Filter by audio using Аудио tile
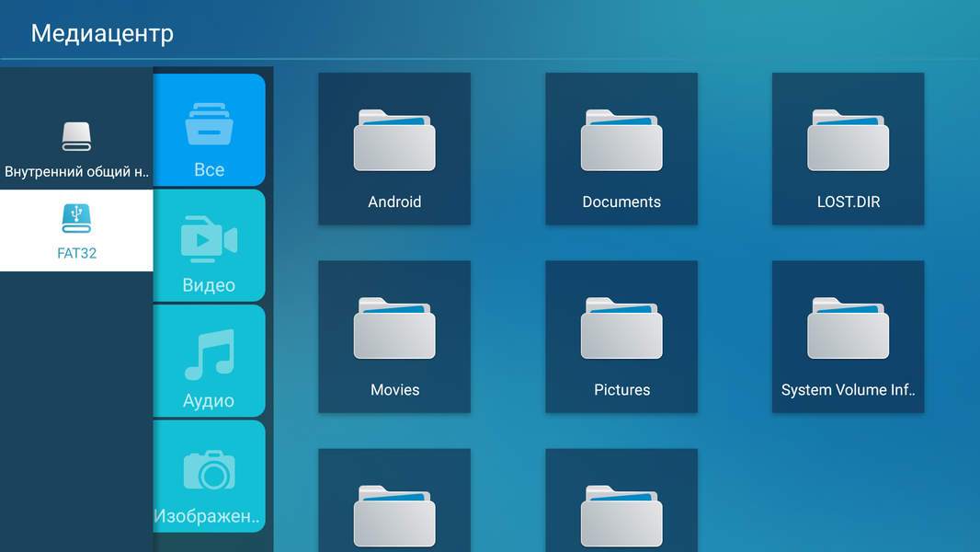Screen dimensions: 980x552 tap(209, 361)
